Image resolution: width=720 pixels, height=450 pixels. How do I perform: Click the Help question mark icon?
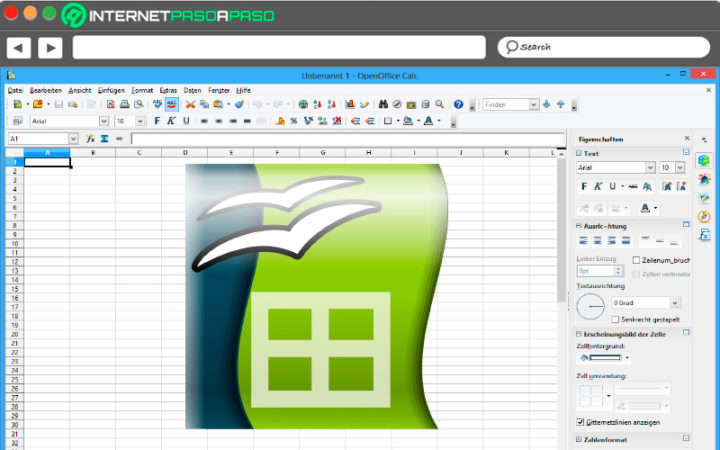(x=458, y=104)
